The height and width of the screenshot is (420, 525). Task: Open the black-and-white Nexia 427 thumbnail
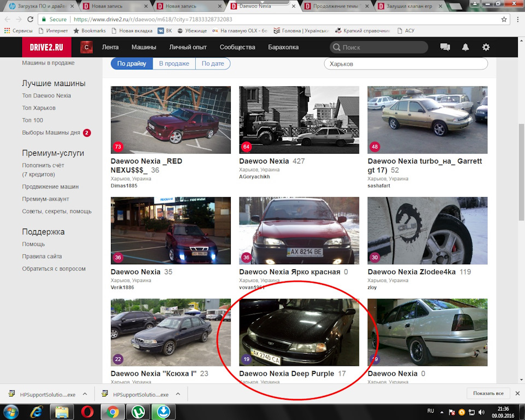click(299, 120)
